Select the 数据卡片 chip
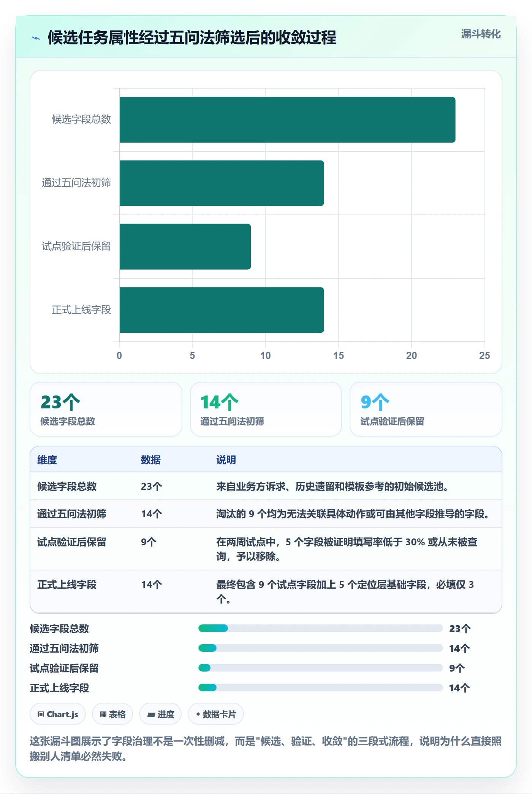Image resolution: width=532 pixels, height=794 pixels. pos(216,714)
